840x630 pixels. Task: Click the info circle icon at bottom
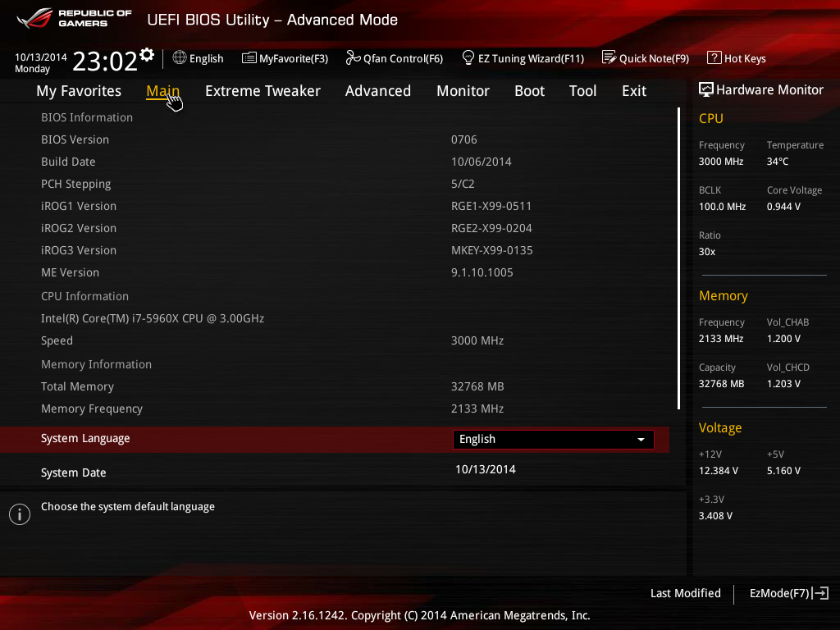tap(20, 514)
